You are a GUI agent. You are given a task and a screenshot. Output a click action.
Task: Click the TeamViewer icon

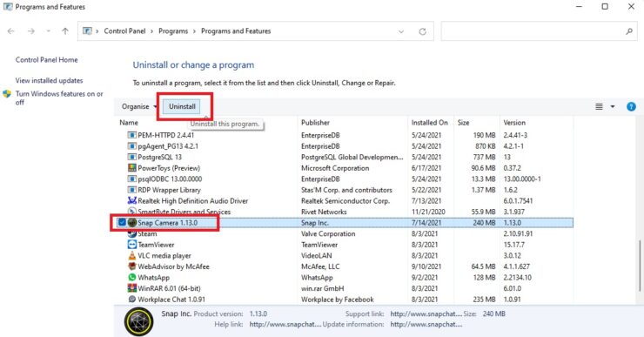tap(131, 245)
